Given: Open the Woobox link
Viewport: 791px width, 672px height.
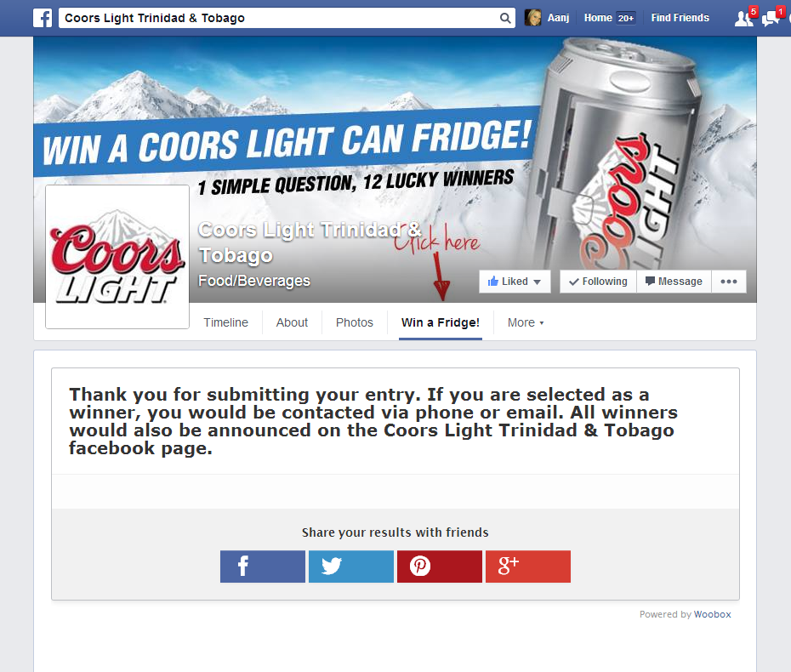Looking at the screenshot, I should point(712,614).
